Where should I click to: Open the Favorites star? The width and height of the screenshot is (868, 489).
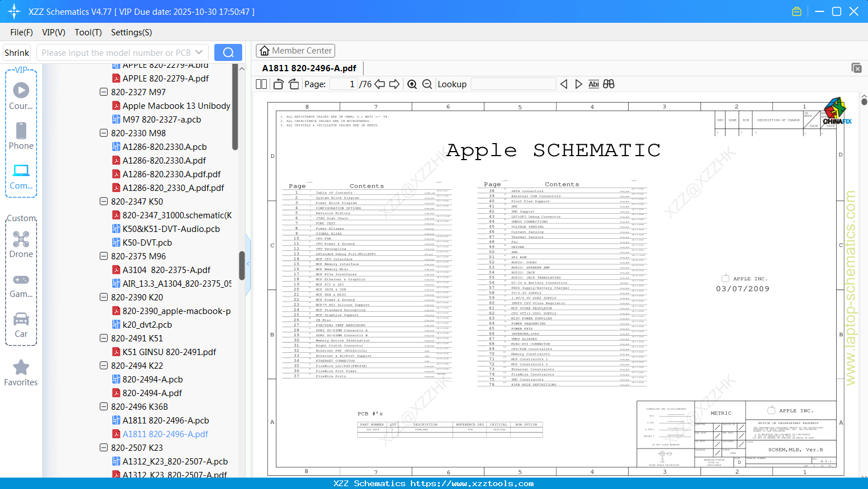[21, 373]
